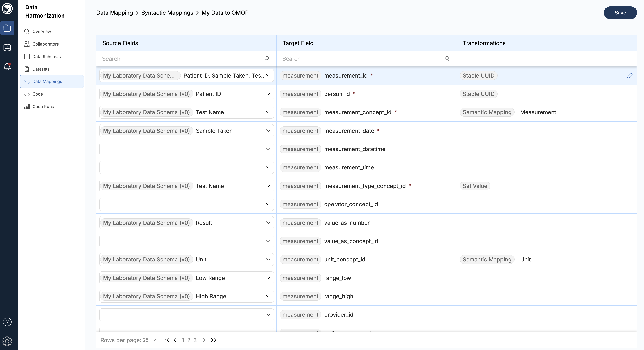Open empty source dropdown for provider_id
Viewport: 644px width, 350px height.
pos(186,315)
